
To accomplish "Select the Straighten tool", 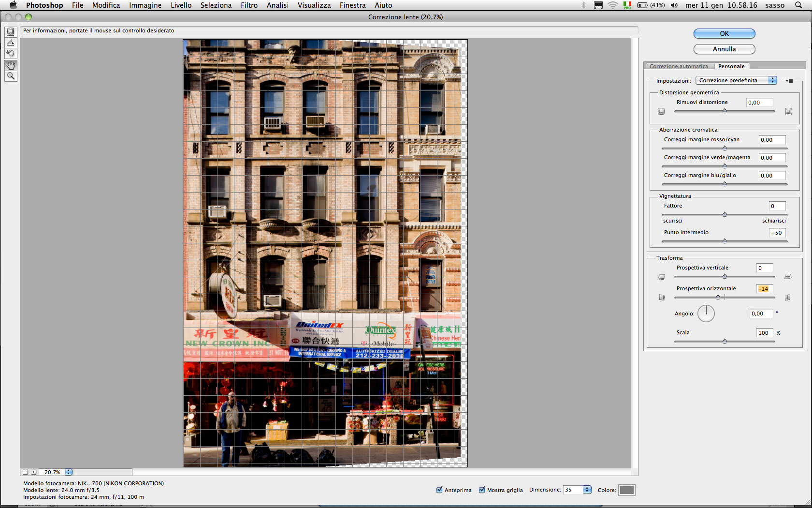I will (x=11, y=43).
